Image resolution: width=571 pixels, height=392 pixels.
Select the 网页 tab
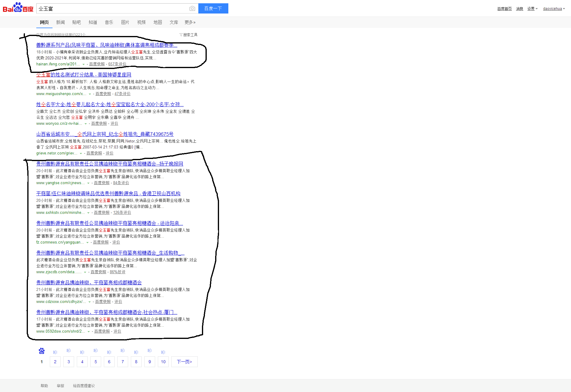click(44, 22)
